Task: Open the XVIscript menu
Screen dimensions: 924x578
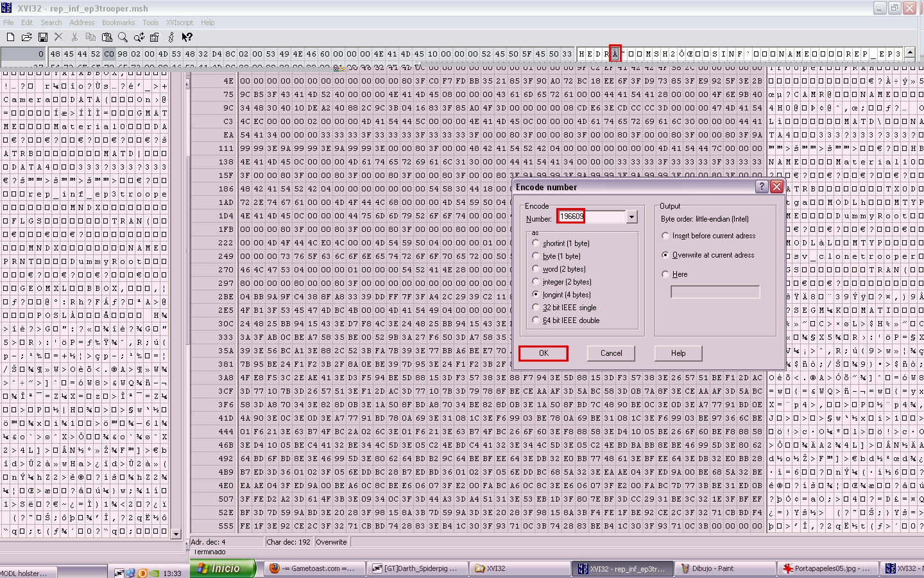Action: [x=180, y=22]
